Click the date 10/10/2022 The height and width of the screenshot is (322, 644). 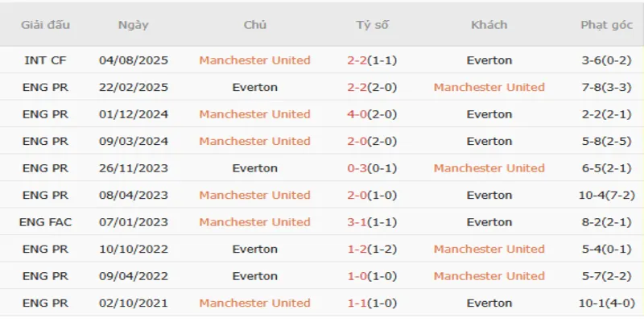(x=133, y=249)
